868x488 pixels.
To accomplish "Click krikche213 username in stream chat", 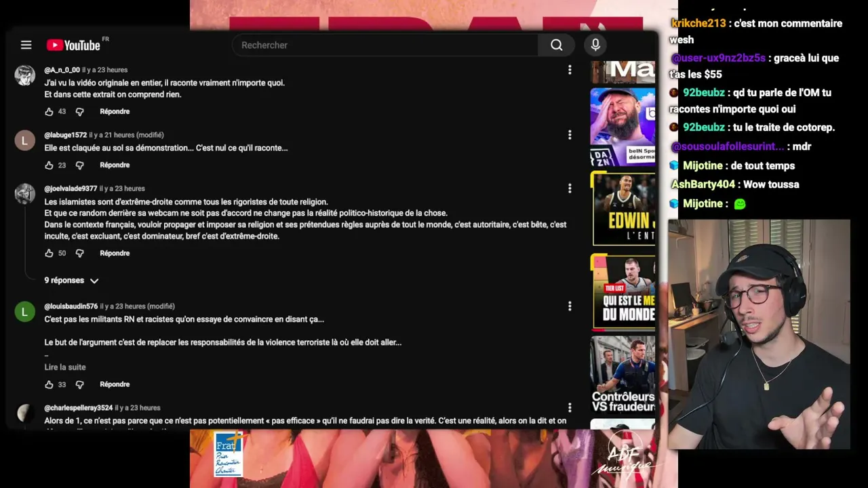I will pyautogui.click(x=698, y=23).
